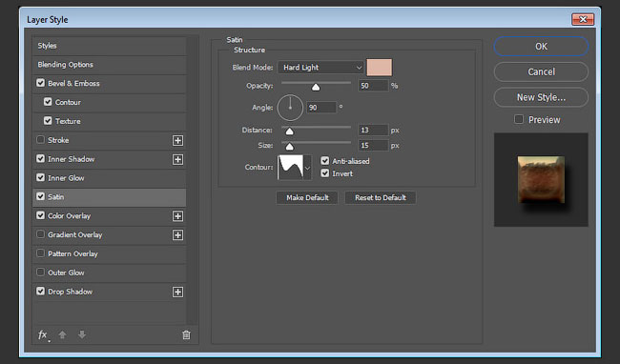The height and width of the screenshot is (364, 620).
Task: Open Blending Options section
Action: click(109, 65)
